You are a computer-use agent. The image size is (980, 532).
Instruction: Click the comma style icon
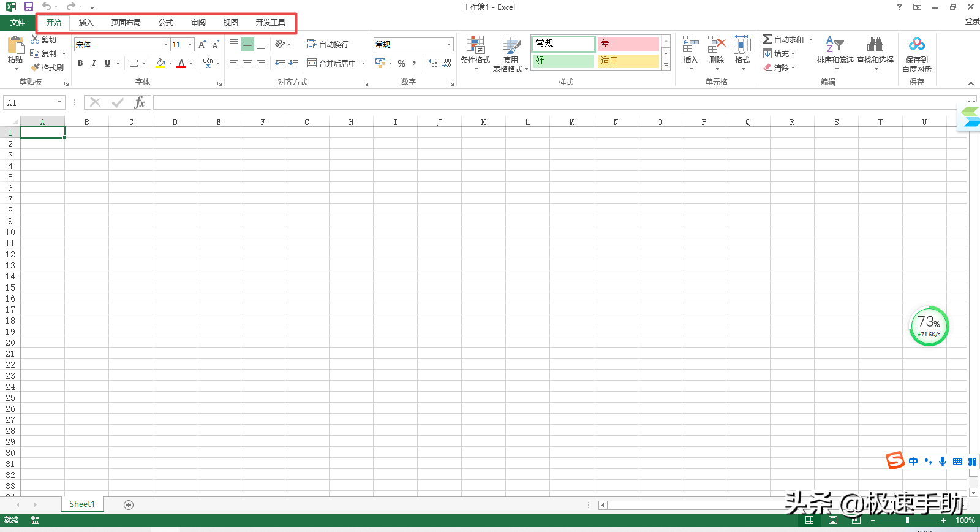(415, 63)
